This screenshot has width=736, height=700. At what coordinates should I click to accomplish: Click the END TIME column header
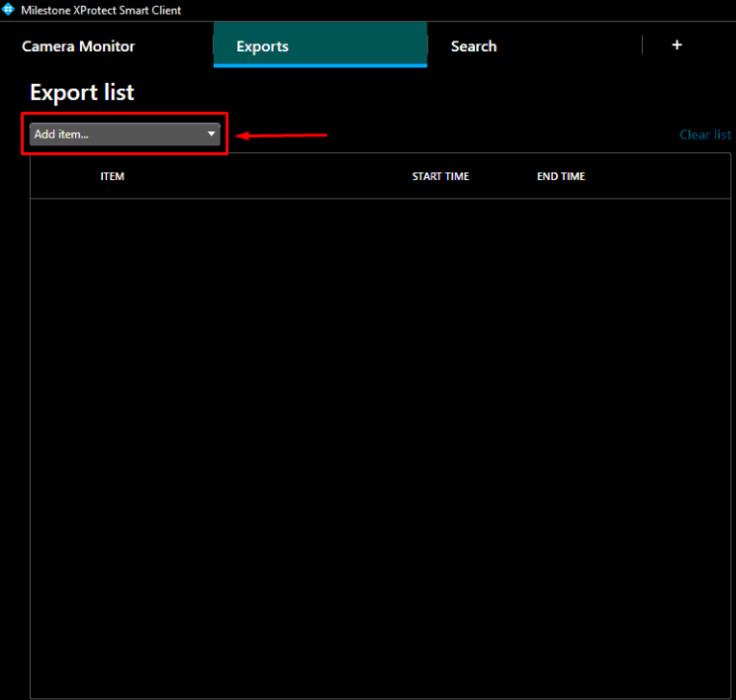click(x=561, y=177)
